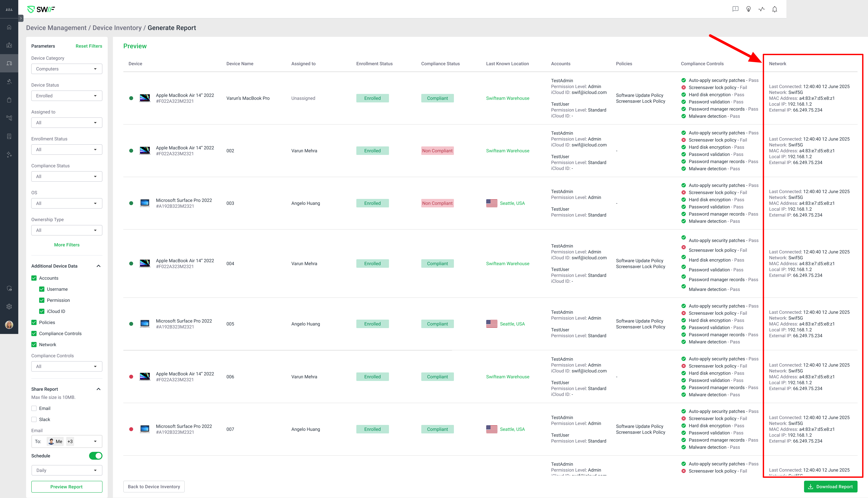Uncheck the Username checkbox
Screen dimensions: 868x498
coord(42,289)
